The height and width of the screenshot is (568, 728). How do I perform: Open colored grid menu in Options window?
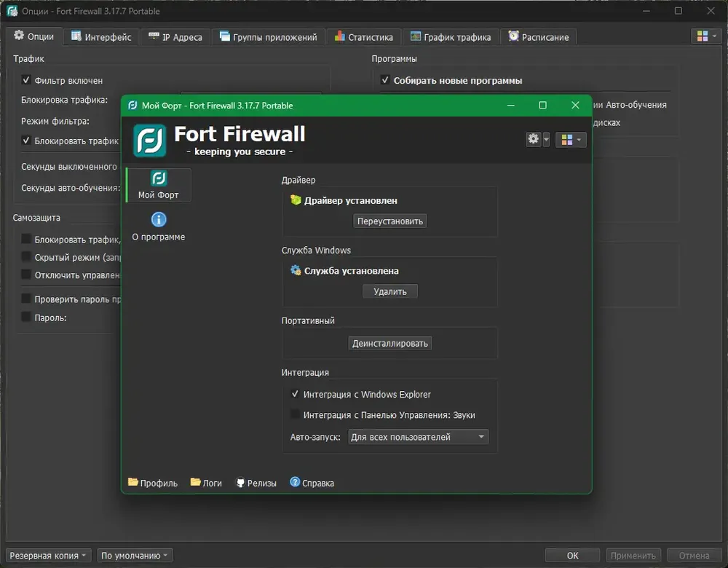tap(706, 36)
